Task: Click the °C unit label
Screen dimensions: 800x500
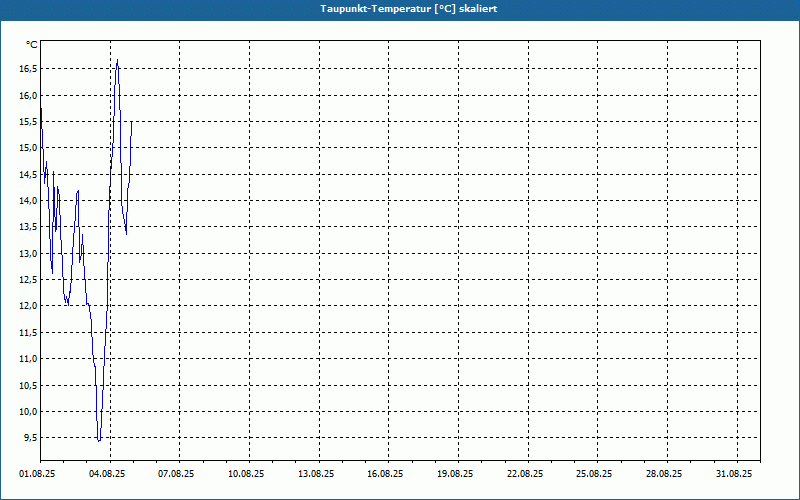Action: 32,45
